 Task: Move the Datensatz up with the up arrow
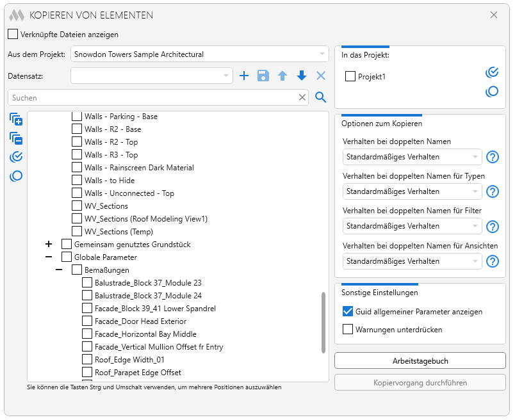[x=282, y=76]
